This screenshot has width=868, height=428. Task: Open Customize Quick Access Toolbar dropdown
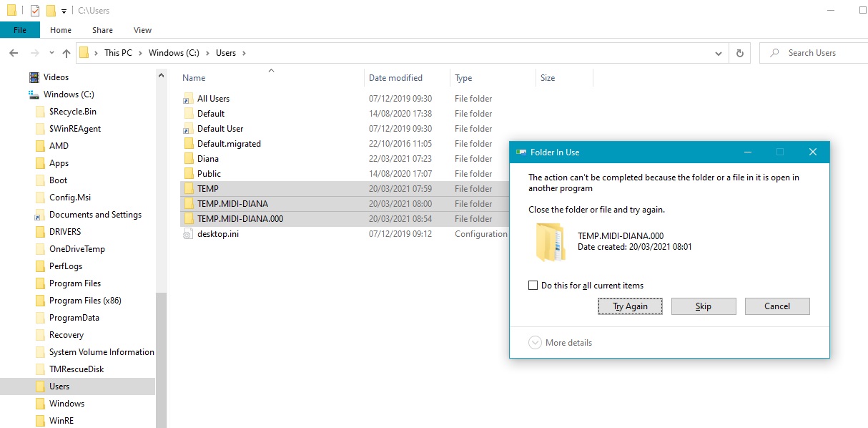[64, 11]
